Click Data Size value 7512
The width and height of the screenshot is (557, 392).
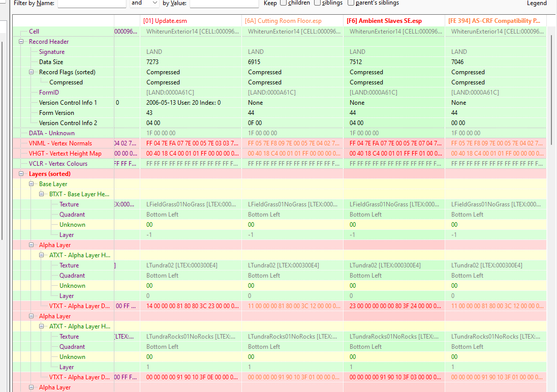point(356,62)
